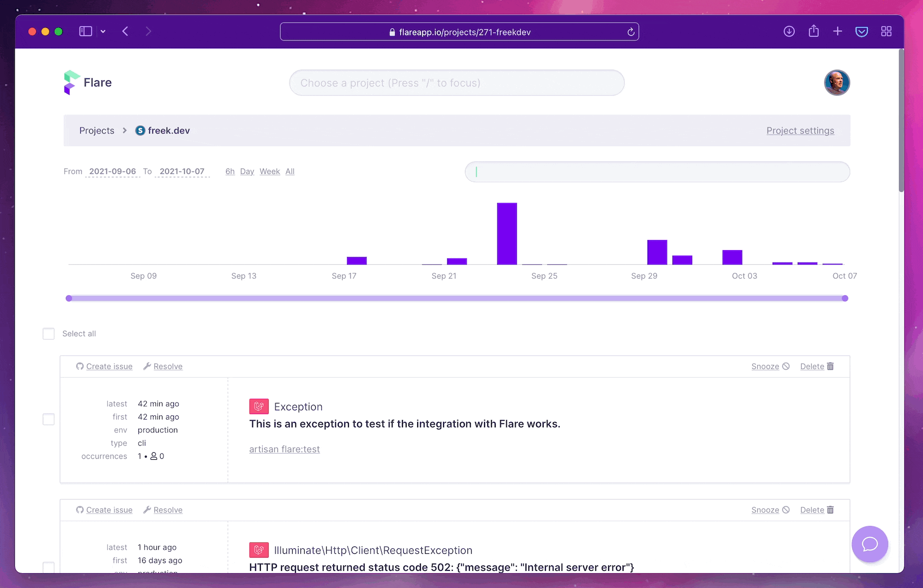Click the Sep 17 axis label

[344, 276]
